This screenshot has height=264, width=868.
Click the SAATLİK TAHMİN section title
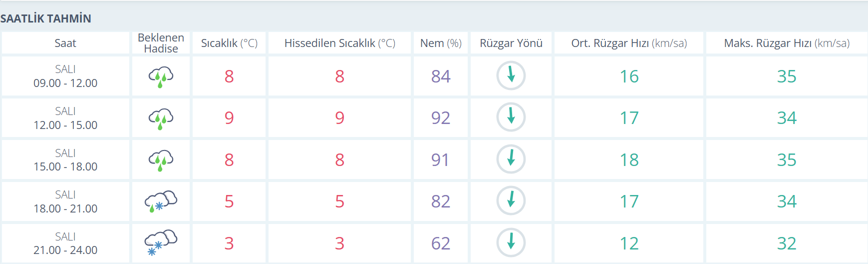pos(45,18)
